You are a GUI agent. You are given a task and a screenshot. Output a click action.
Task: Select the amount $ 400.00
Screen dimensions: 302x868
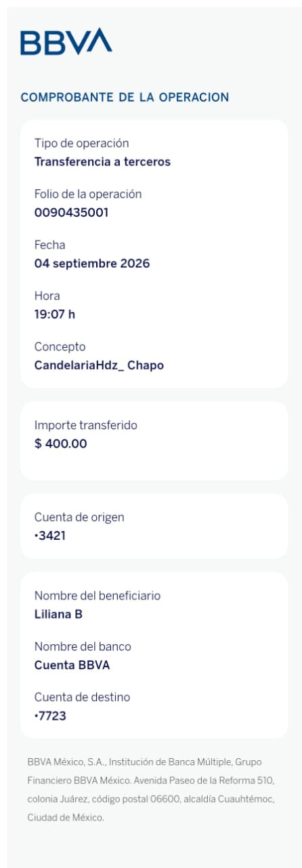click(60, 444)
